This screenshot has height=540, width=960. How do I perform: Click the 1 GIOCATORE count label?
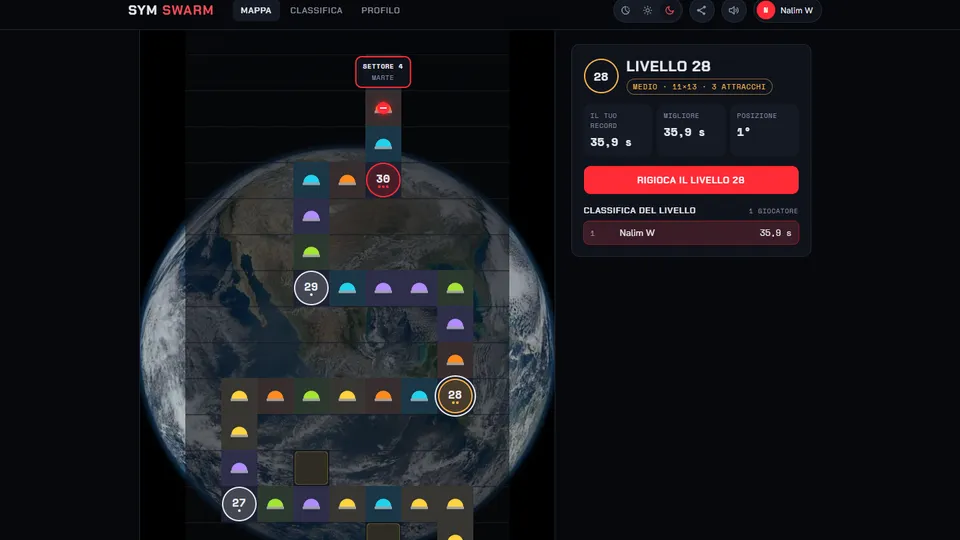pyautogui.click(x=773, y=211)
